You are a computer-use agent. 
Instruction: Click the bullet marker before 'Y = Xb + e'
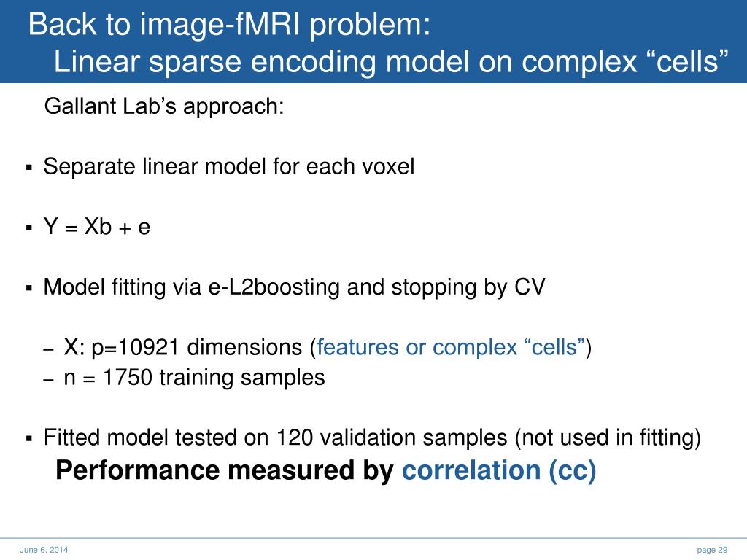[x=29, y=227]
